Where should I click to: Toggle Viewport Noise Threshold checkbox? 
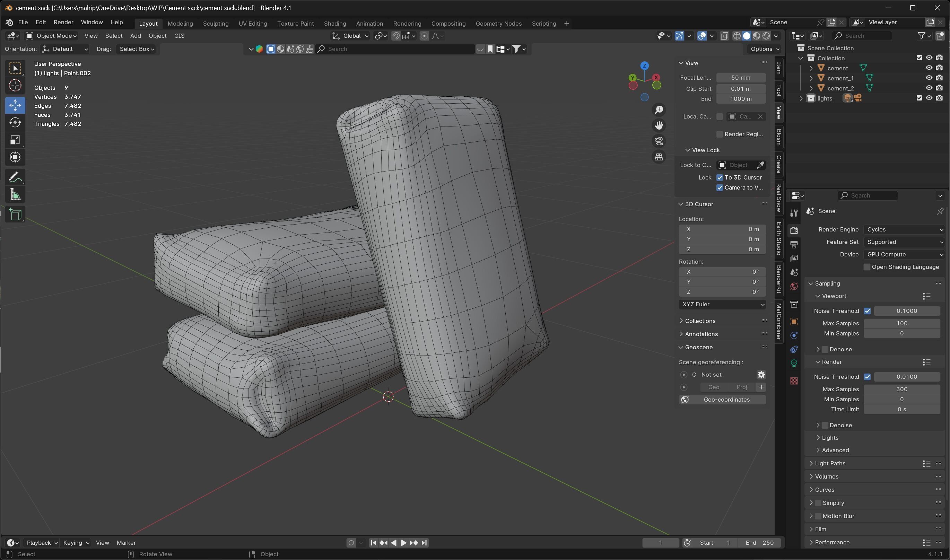click(x=868, y=311)
